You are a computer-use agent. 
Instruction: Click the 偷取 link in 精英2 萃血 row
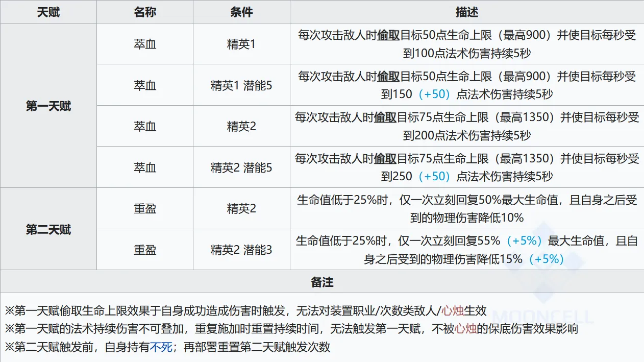tap(385, 118)
